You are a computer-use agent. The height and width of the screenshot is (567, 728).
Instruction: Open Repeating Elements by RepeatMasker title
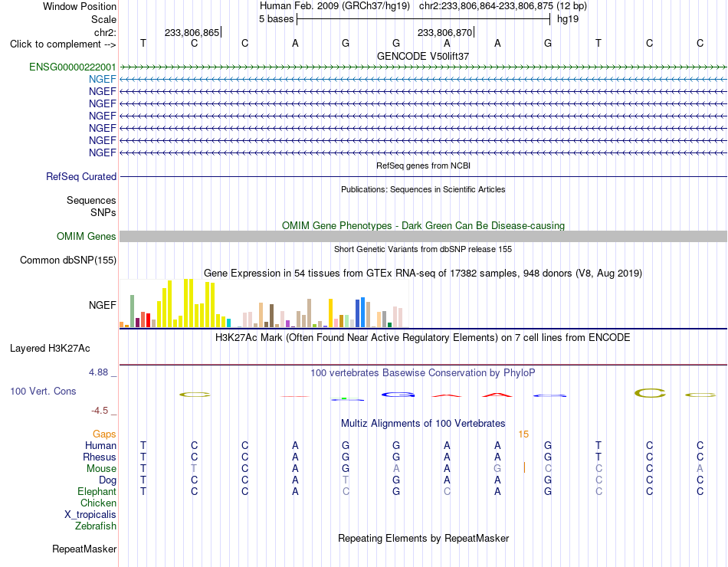(423, 538)
